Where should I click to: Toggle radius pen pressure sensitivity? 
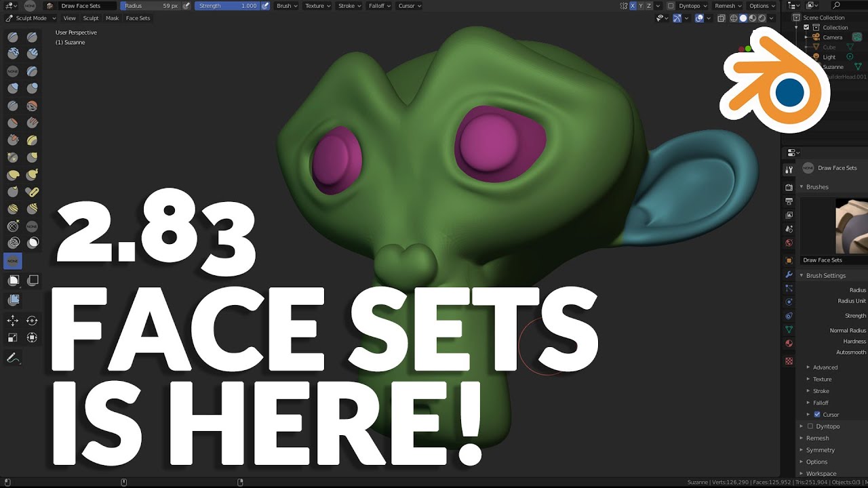(186, 5)
